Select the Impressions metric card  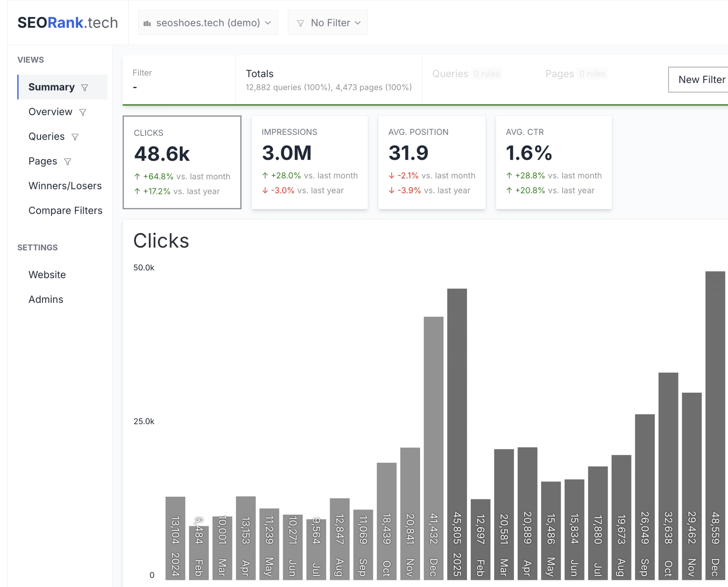coord(309,162)
